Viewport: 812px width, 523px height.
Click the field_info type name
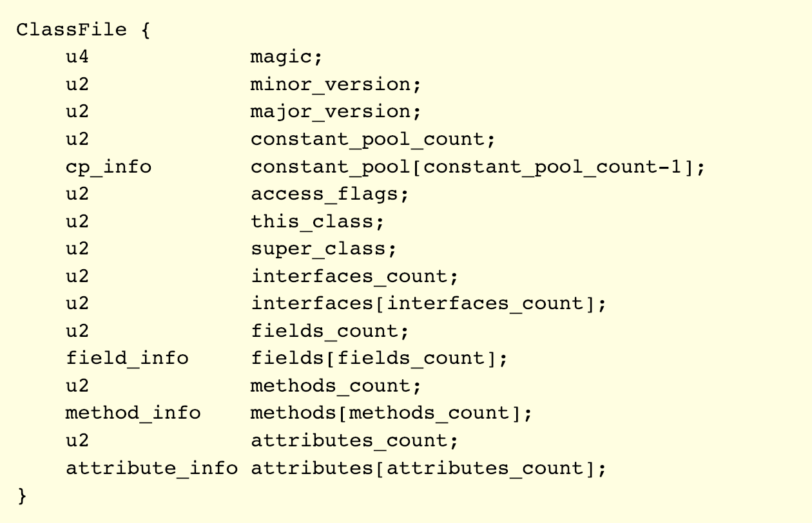point(127,358)
